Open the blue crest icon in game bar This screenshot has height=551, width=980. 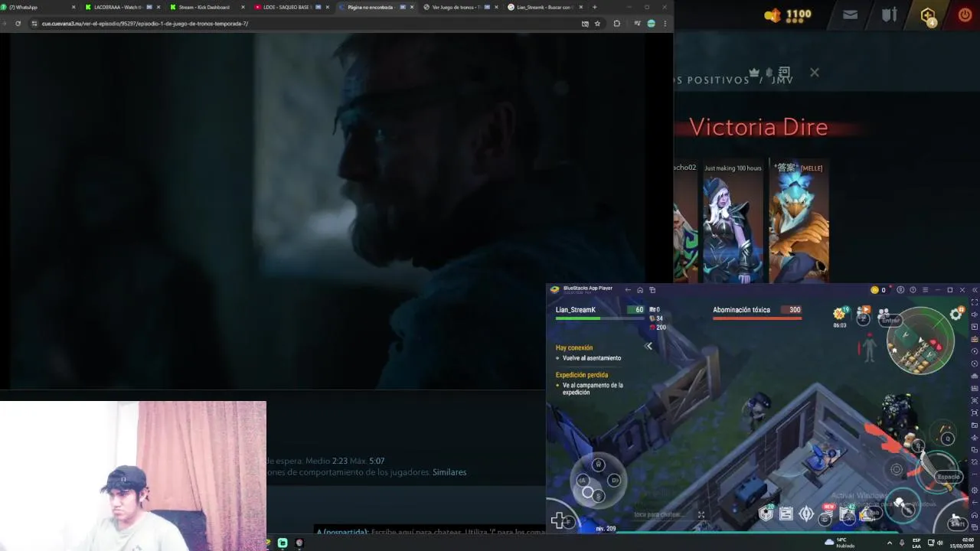coord(806,514)
